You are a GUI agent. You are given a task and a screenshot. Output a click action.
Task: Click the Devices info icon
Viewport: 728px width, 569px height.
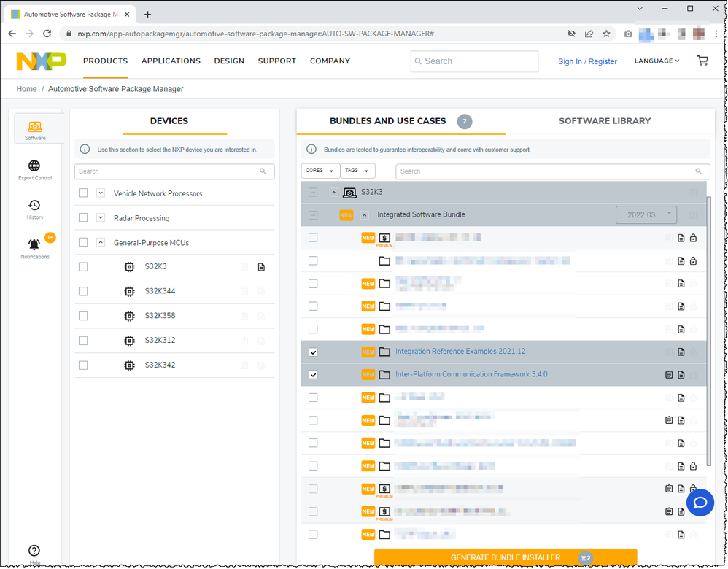click(x=85, y=150)
